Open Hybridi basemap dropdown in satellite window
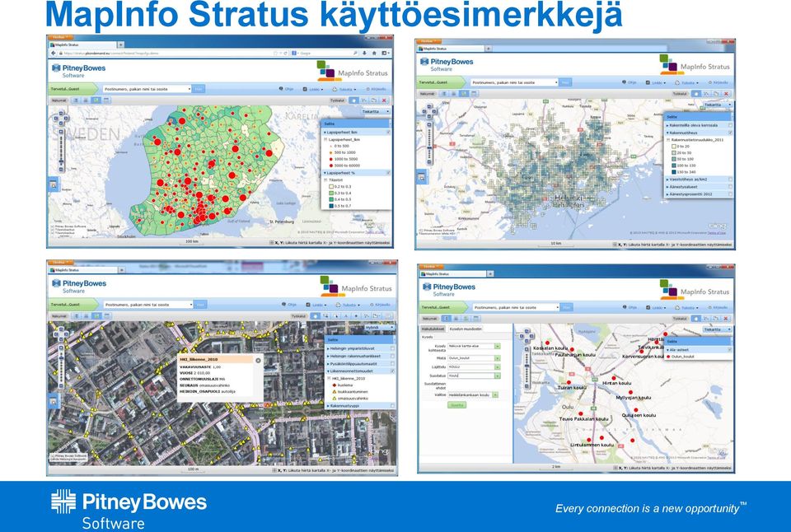Screen dimensions: 791x532 (379, 328)
